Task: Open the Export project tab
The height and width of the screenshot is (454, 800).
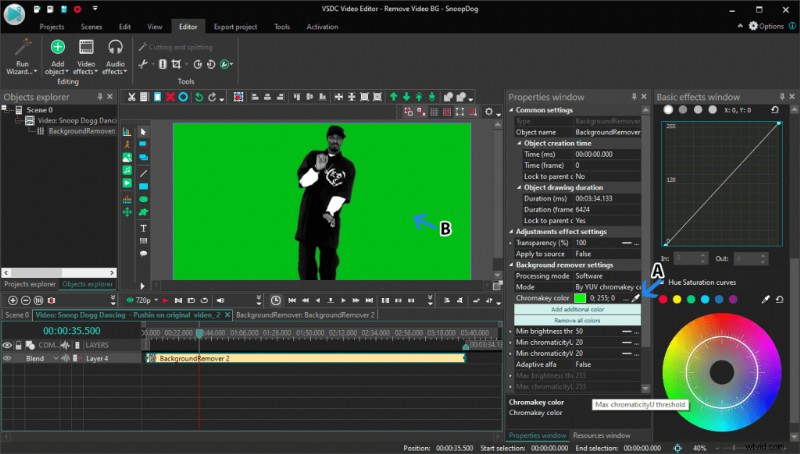Action: pos(235,27)
